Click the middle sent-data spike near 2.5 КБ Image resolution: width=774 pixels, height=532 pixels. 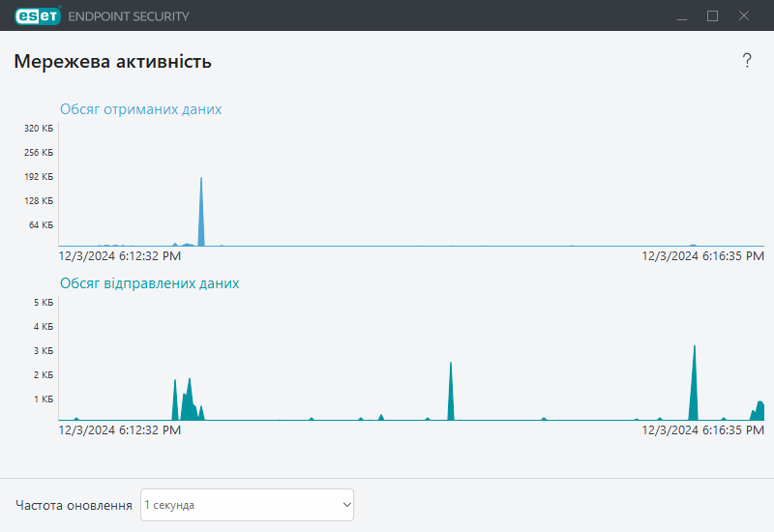click(x=451, y=397)
